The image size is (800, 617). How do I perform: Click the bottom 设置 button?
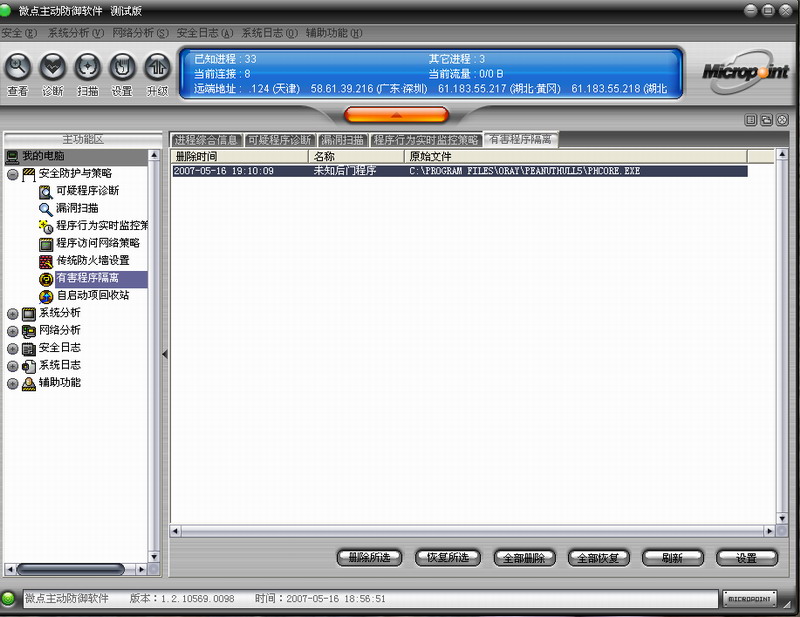(747, 558)
